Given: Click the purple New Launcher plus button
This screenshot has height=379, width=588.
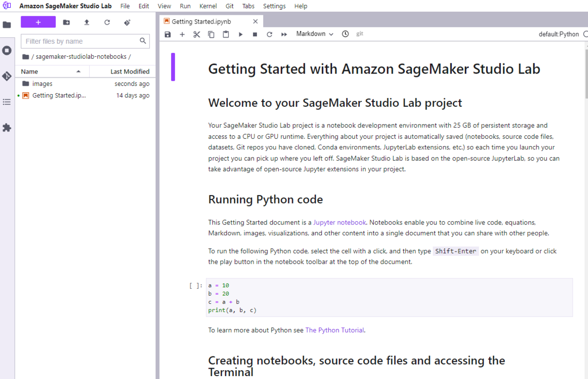Looking at the screenshot, I should [x=38, y=22].
